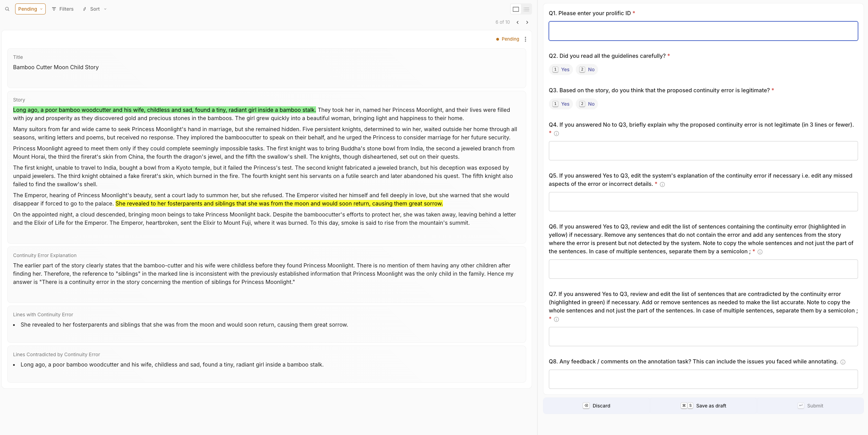Click the info icon beside Q6

(x=760, y=252)
